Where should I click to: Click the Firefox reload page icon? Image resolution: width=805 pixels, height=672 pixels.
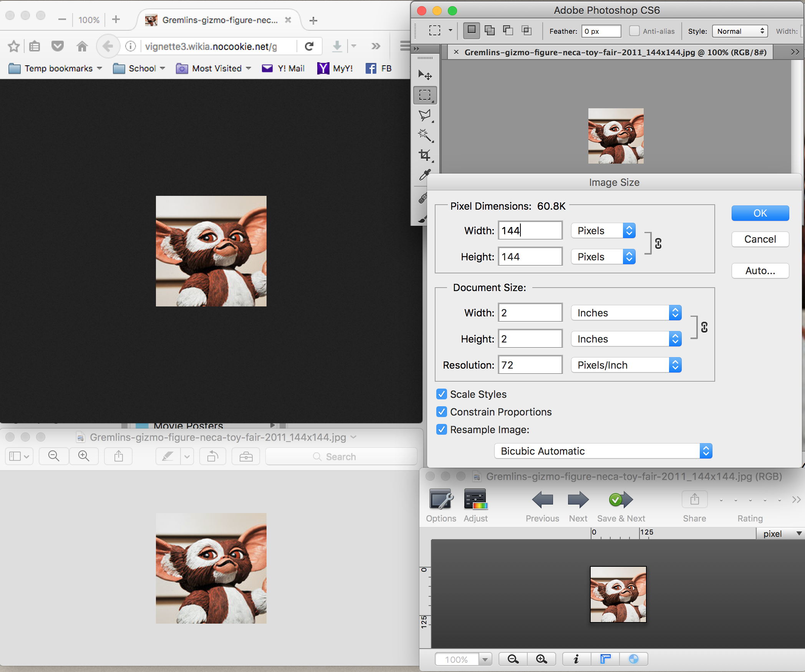click(x=309, y=46)
